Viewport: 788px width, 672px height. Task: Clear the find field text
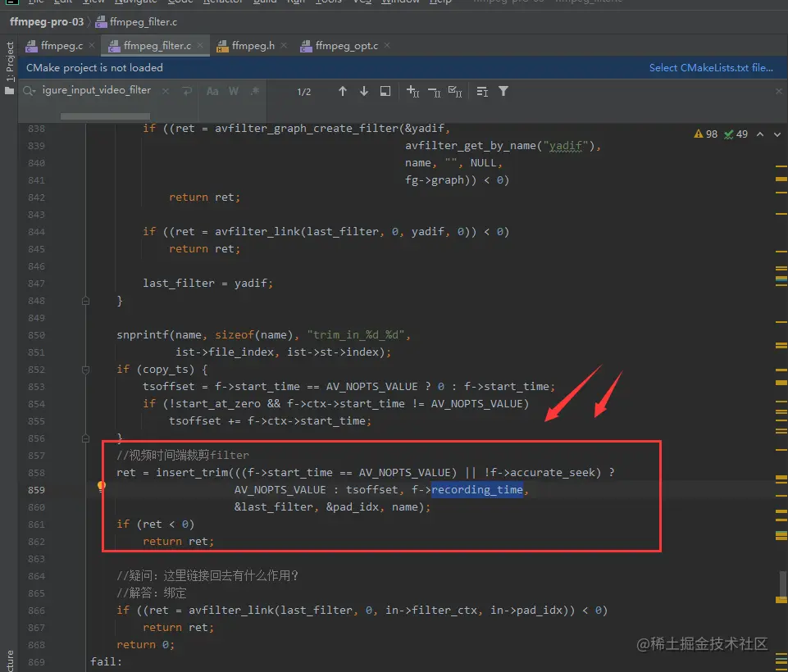pyautogui.click(x=166, y=91)
